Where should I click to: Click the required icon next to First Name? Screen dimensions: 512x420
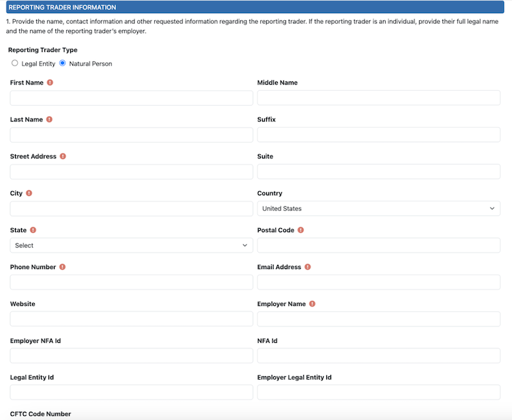pyautogui.click(x=50, y=83)
